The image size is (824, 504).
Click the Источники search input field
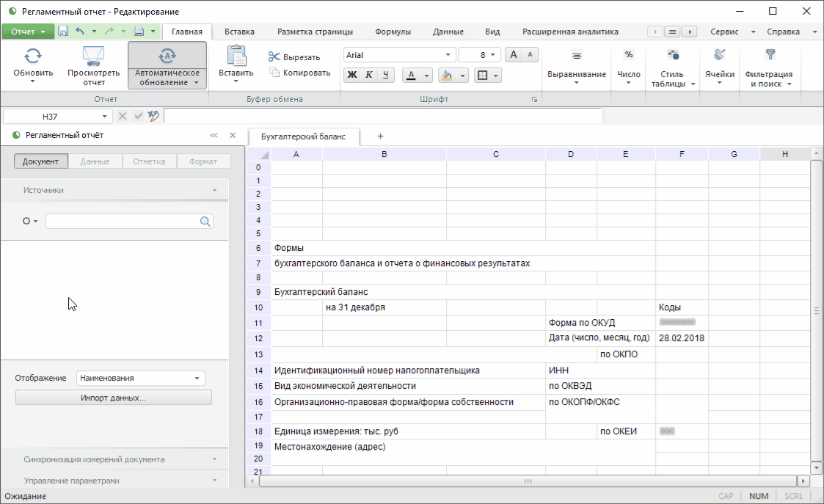[123, 222]
